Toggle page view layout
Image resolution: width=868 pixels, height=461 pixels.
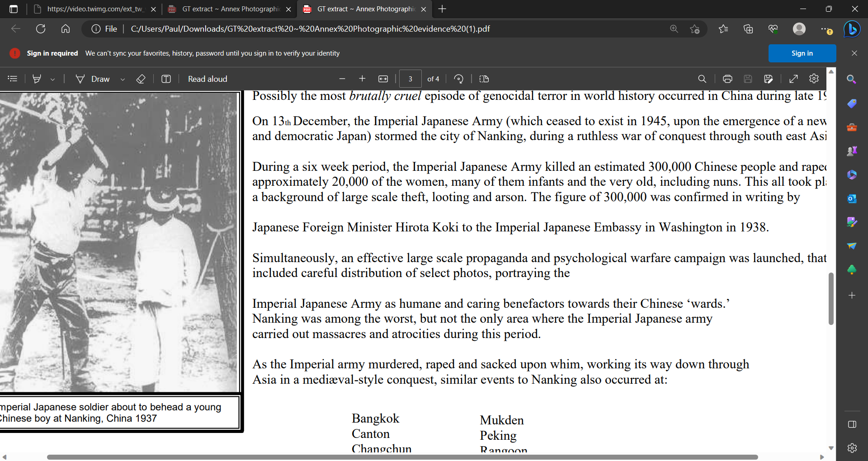[x=484, y=79]
